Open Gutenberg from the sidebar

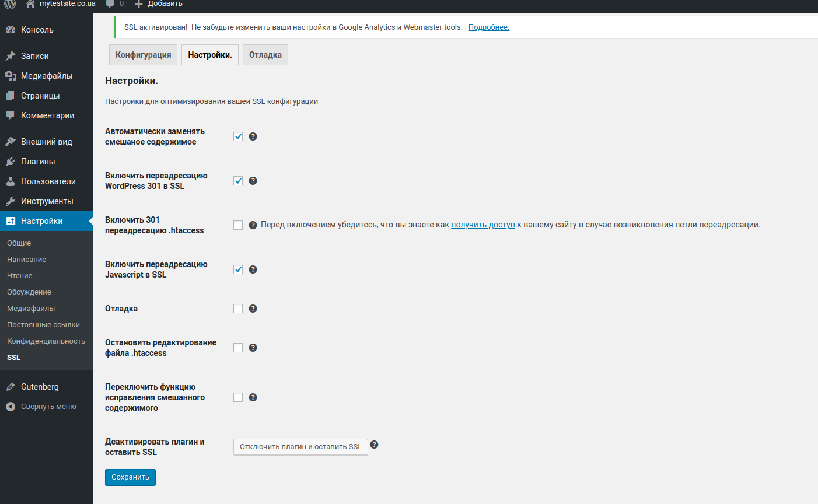point(40,387)
